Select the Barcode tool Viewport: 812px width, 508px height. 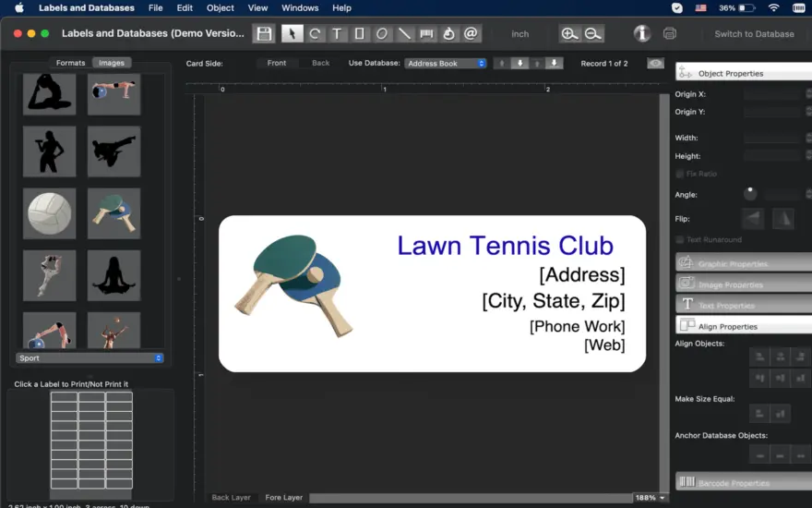(426, 33)
